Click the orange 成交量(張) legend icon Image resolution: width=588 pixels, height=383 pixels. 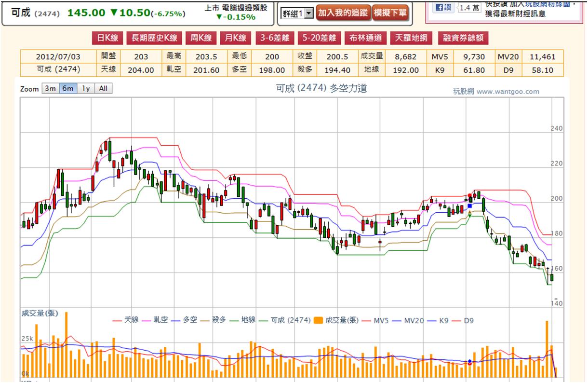tap(318, 320)
